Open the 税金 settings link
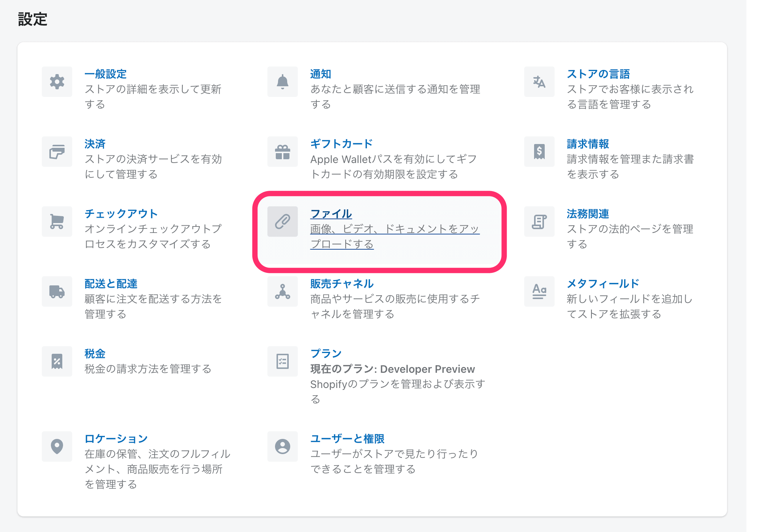 coord(95,354)
